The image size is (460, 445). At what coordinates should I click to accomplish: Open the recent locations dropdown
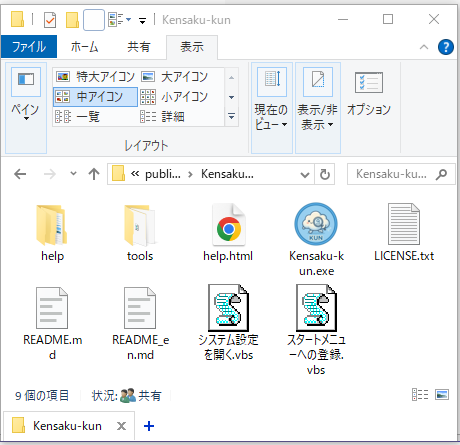coord(73,174)
